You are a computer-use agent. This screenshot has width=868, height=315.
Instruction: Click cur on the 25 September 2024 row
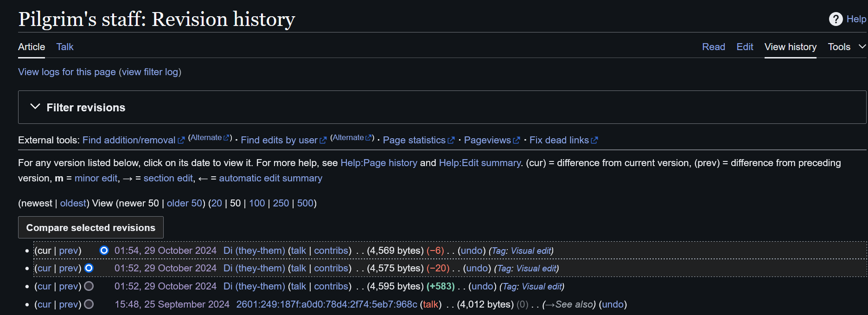[44, 304]
